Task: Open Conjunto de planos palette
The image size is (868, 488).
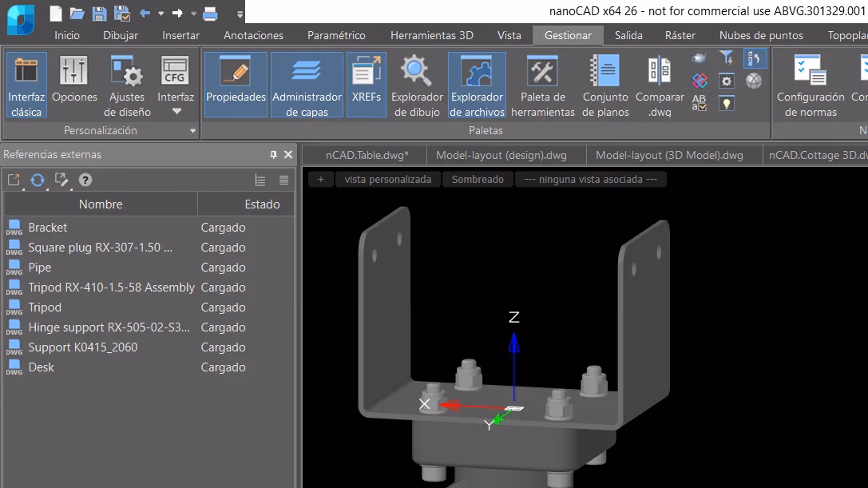Action: pos(605,85)
